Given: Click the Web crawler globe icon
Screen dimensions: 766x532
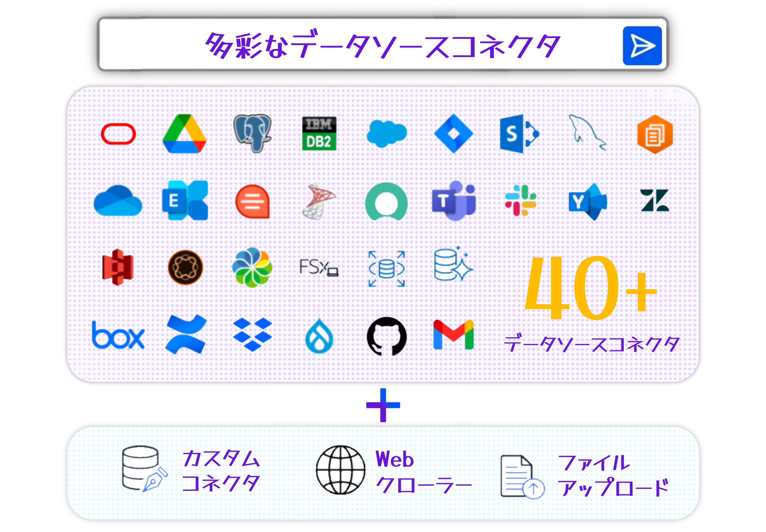Looking at the screenshot, I should point(340,470).
